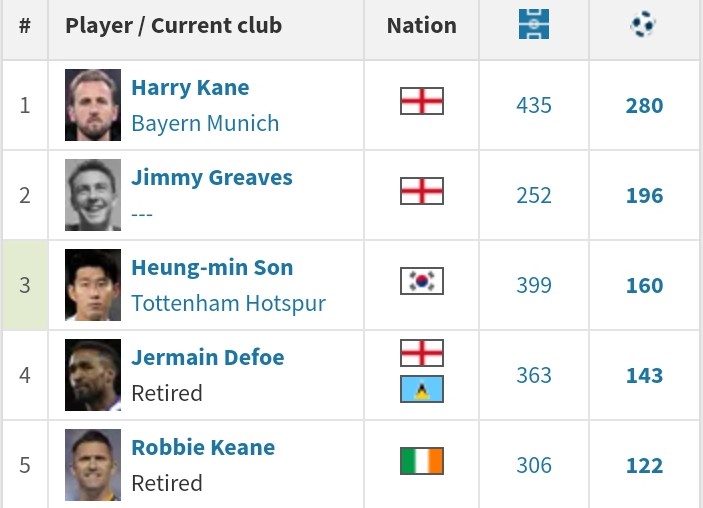Click the goals football icon header
The image size is (703, 508).
pyautogui.click(x=643, y=24)
